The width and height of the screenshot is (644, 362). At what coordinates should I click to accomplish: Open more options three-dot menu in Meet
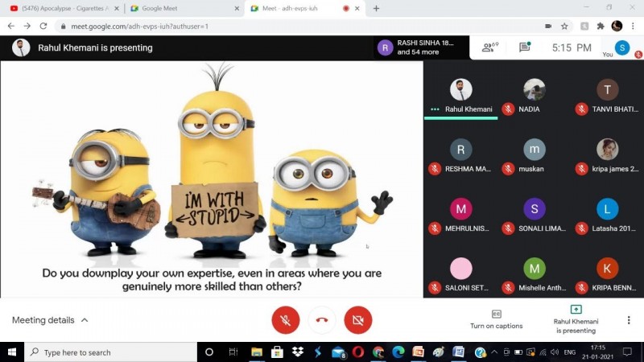629,320
